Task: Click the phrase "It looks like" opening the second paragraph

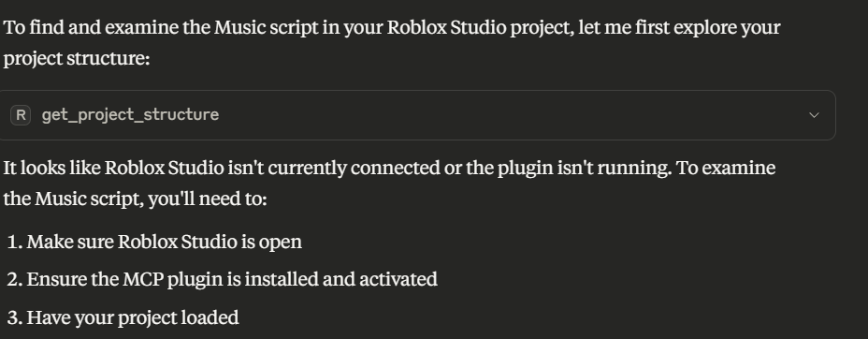Action: [52, 168]
